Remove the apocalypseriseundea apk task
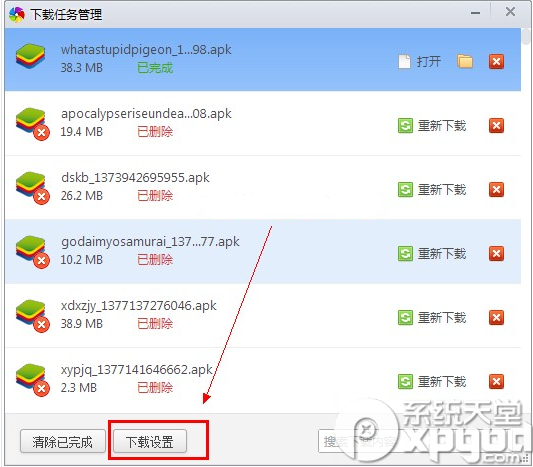This screenshot has height=467, width=533. (x=496, y=125)
